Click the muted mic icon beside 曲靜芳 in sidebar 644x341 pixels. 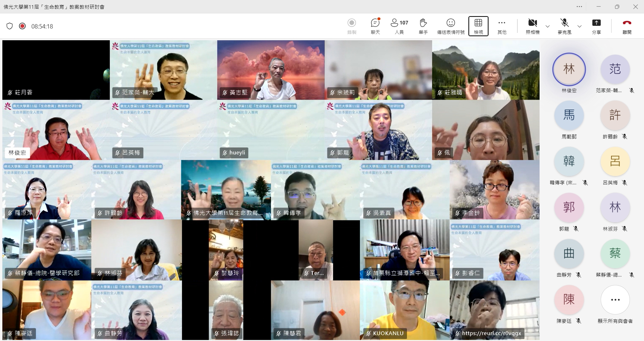[578, 275]
